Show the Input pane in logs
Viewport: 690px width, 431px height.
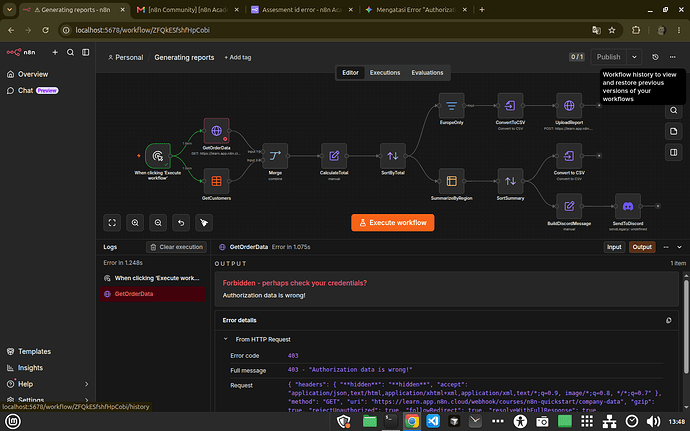[614, 247]
